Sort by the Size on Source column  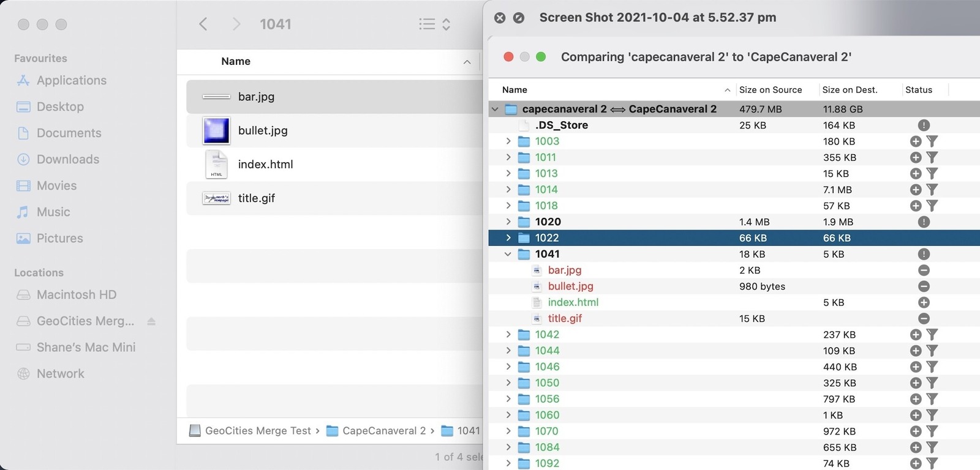tap(771, 89)
